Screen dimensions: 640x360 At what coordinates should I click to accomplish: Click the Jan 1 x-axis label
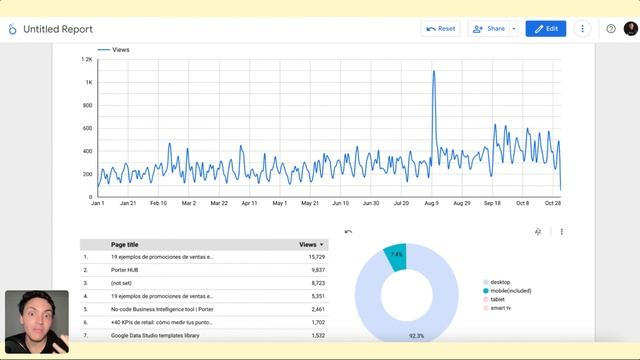pos(98,203)
